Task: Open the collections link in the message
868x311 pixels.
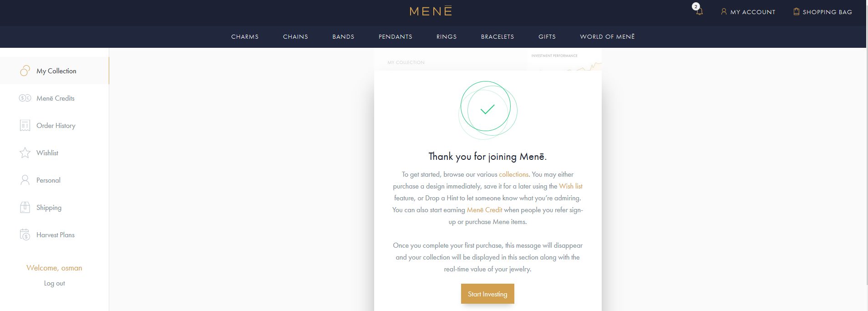Action: (513, 174)
